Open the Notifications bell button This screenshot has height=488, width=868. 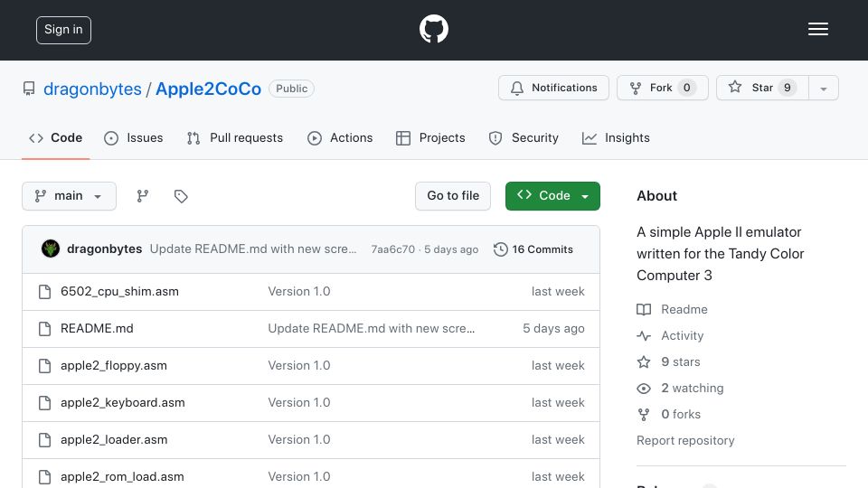pyautogui.click(x=553, y=88)
